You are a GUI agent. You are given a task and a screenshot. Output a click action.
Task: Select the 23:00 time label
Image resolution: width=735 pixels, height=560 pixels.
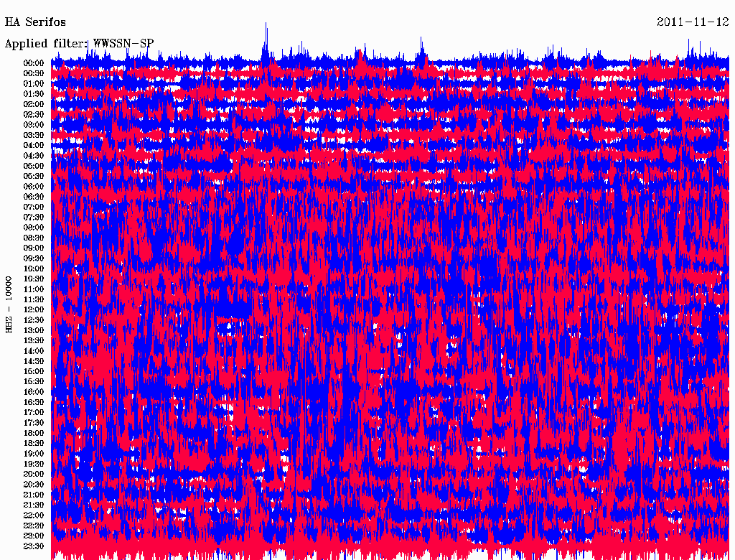pyautogui.click(x=34, y=536)
